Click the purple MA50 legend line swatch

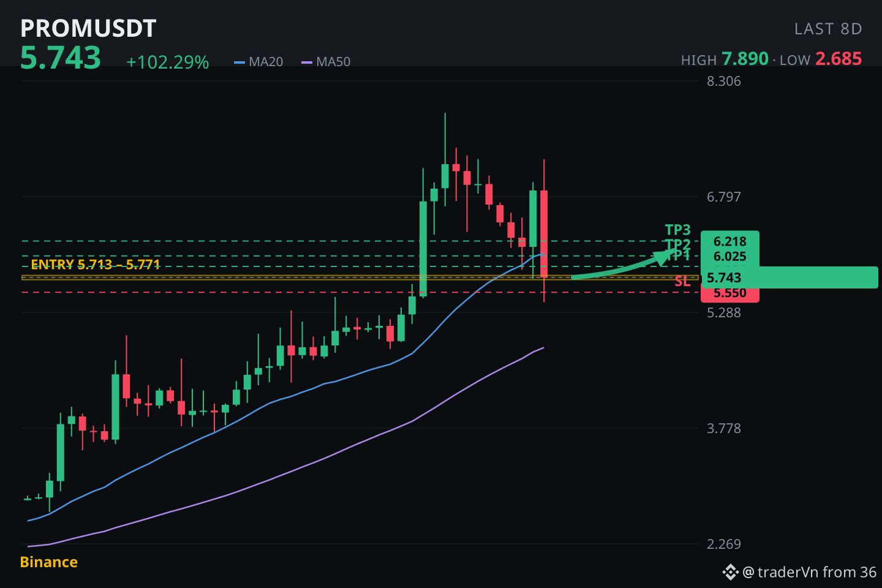point(307,62)
